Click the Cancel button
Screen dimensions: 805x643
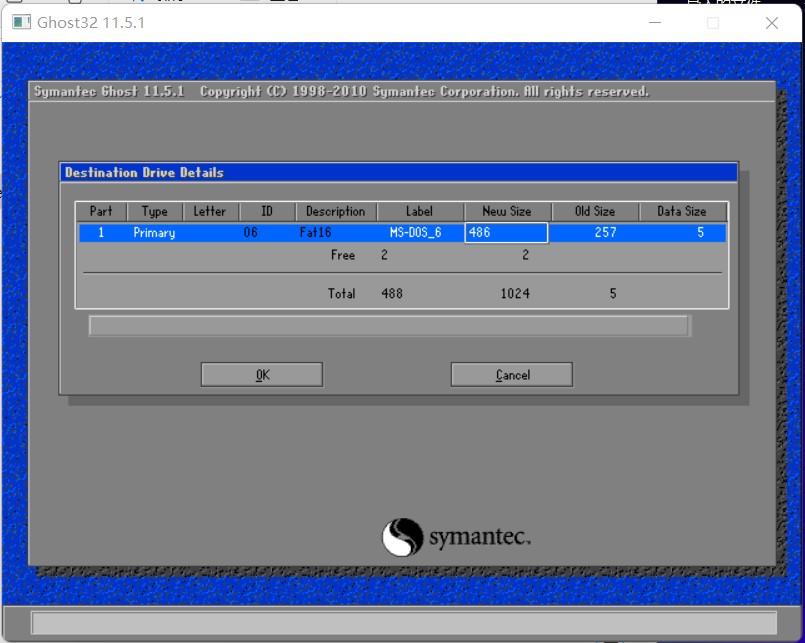click(512, 374)
